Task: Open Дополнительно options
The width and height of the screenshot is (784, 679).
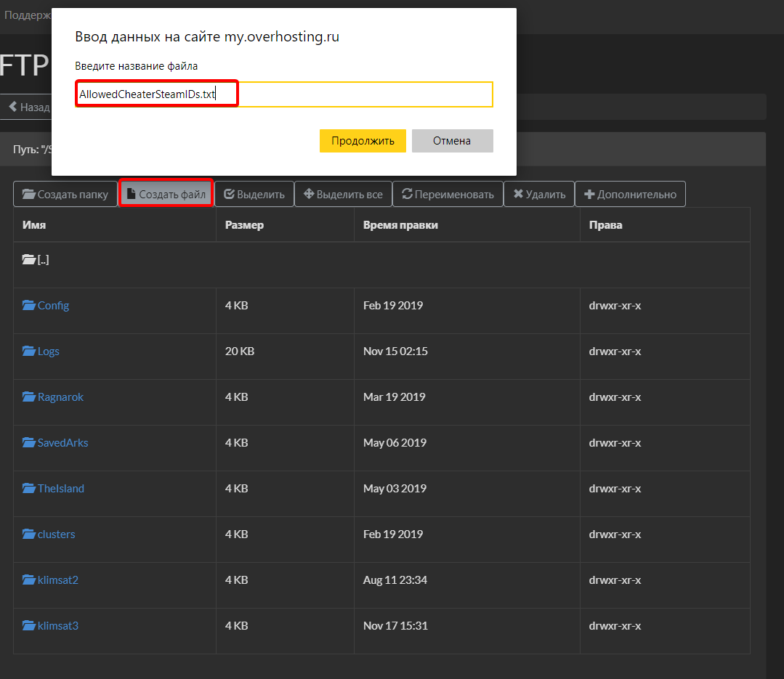Action: (630, 195)
